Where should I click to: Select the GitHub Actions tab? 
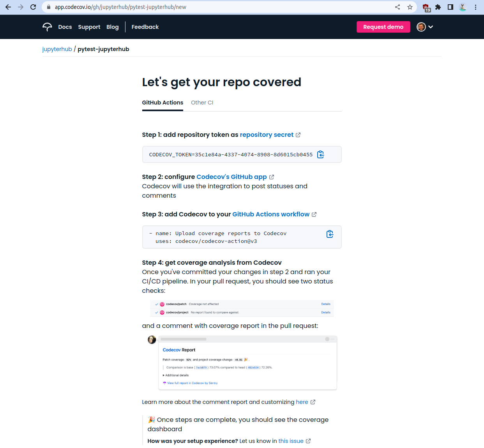click(x=163, y=103)
